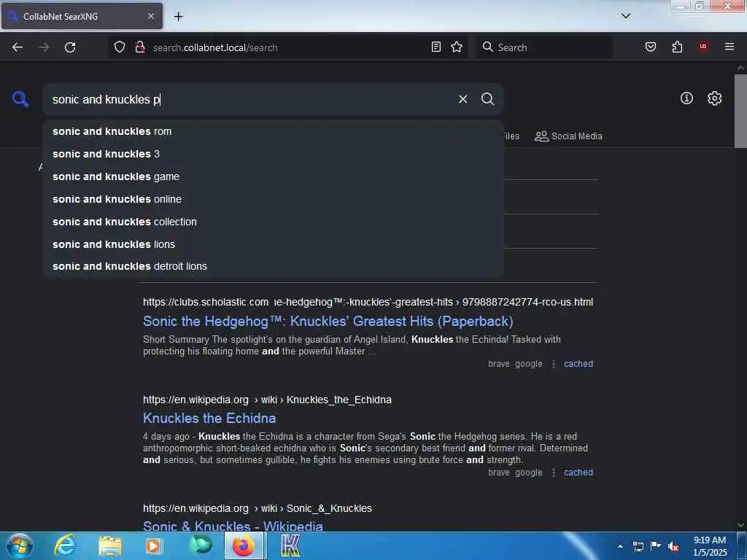Launch Internet Explorer from taskbar

click(65, 545)
